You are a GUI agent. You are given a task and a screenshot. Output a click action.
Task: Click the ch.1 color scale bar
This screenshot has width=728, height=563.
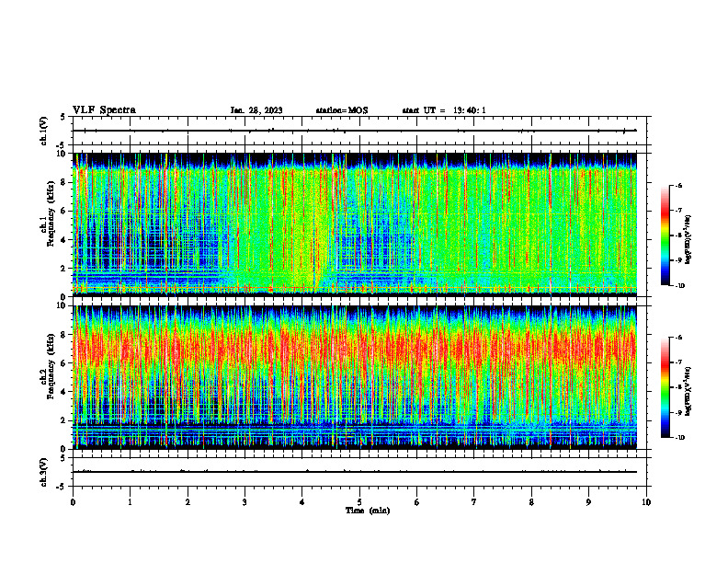click(x=665, y=236)
